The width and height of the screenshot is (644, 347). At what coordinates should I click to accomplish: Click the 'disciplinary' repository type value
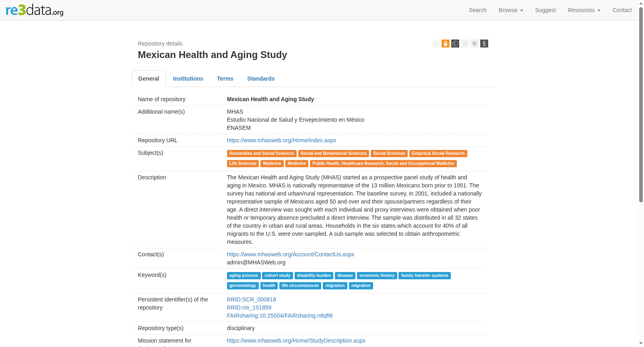coord(241,328)
